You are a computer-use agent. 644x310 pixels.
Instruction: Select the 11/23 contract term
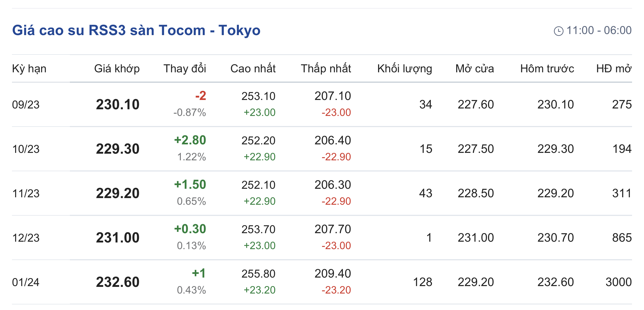pyautogui.click(x=26, y=193)
